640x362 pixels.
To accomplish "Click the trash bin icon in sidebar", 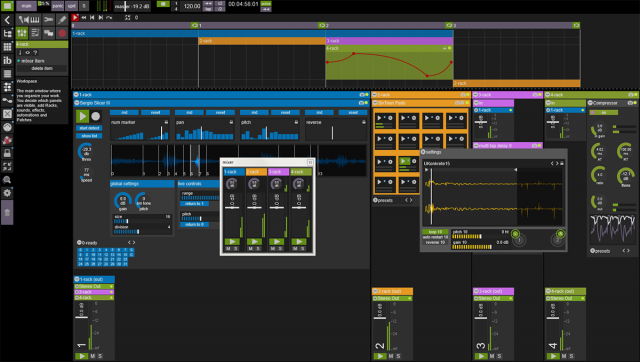I will click(7, 213).
